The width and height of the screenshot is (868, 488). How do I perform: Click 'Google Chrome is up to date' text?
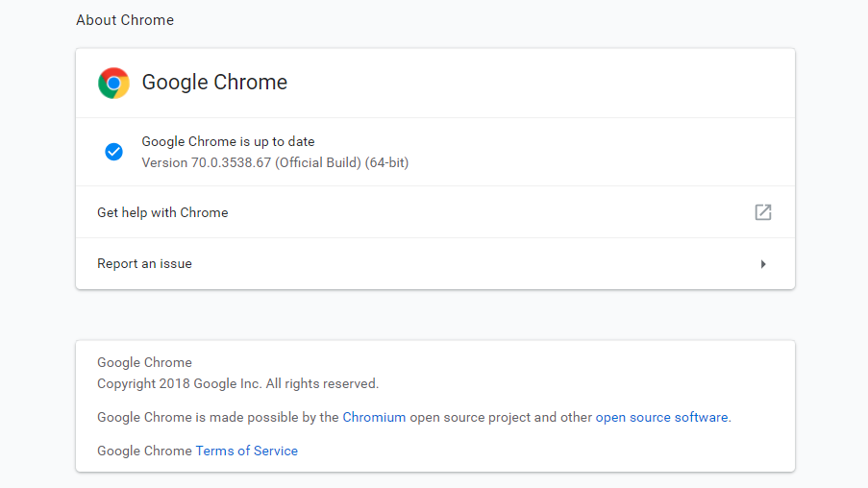tap(228, 141)
